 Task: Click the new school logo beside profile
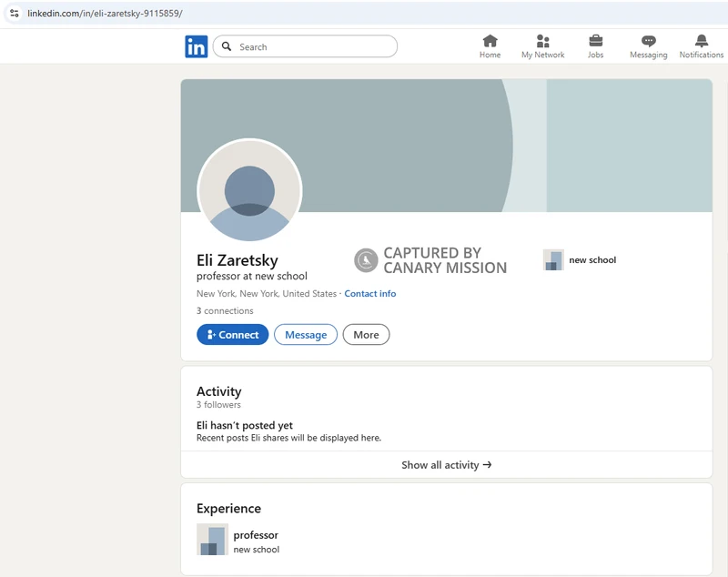tap(553, 260)
